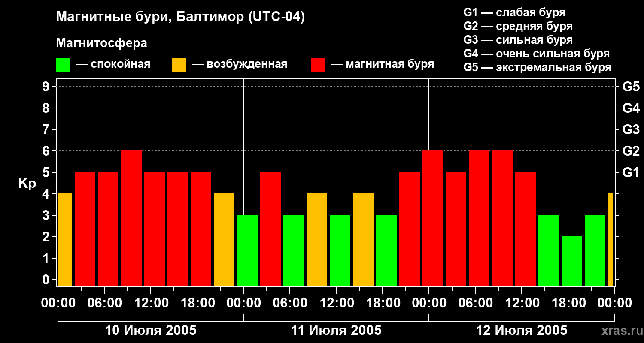Select the yellow bar at 21:00 on 10 July
Image resolution: width=644 pixels, height=343 pixels.
(x=224, y=240)
